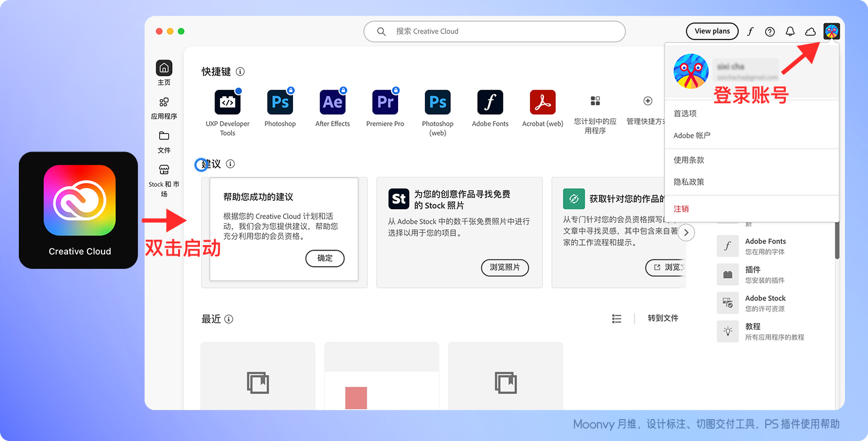This screenshot has height=441, width=868.
Task: Open Photoshop from the shortcuts row
Action: point(280,102)
